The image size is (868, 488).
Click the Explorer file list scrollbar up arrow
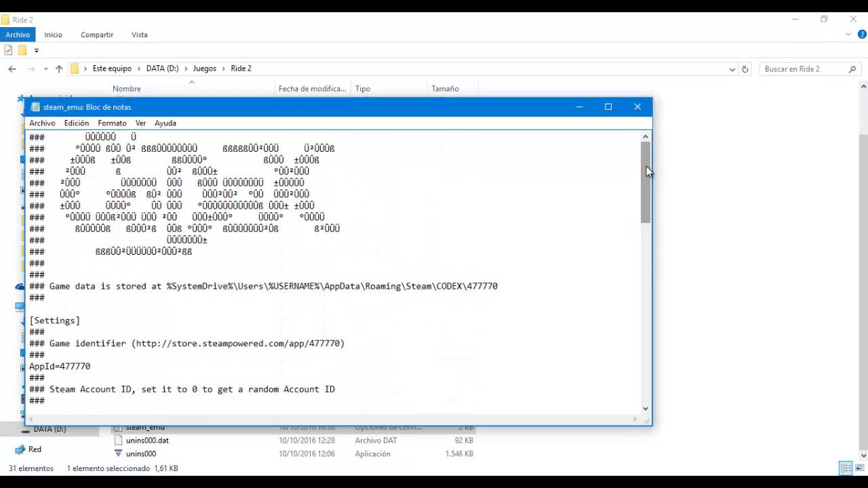point(863,87)
